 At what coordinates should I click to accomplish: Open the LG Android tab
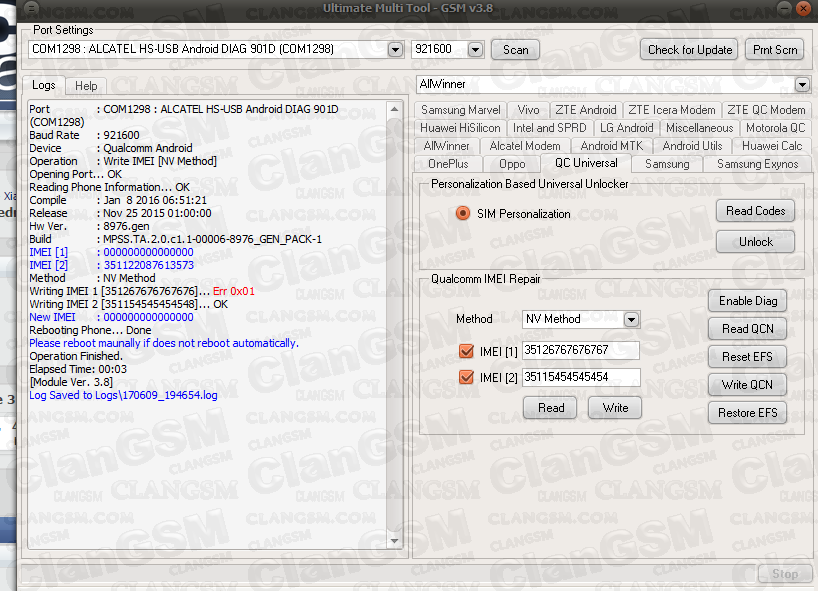point(627,128)
